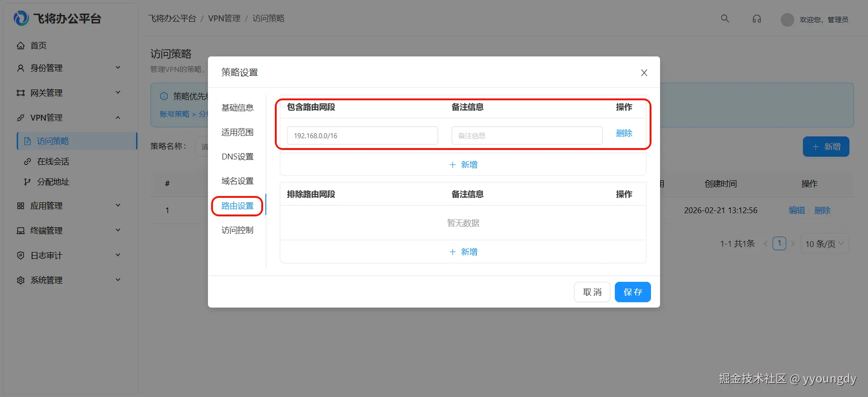This screenshot has width=868, height=397.
Task: Switch to the 适用范围 tab
Action: pos(237,132)
